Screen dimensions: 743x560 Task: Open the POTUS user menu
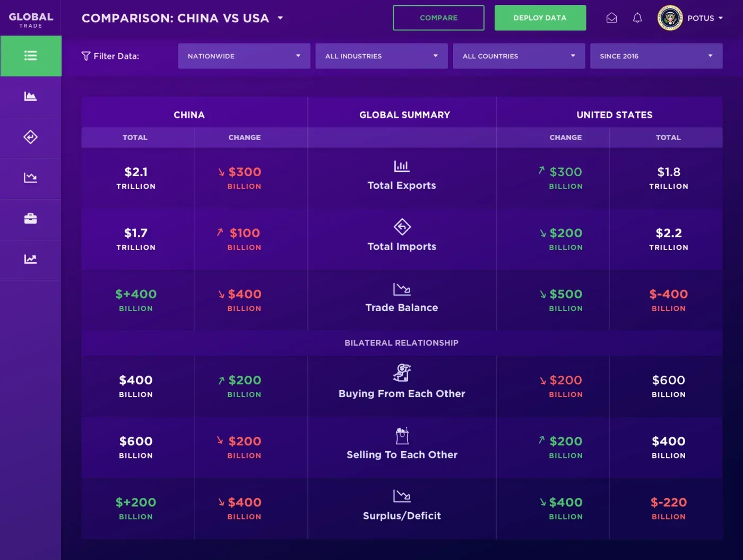pyautogui.click(x=705, y=18)
